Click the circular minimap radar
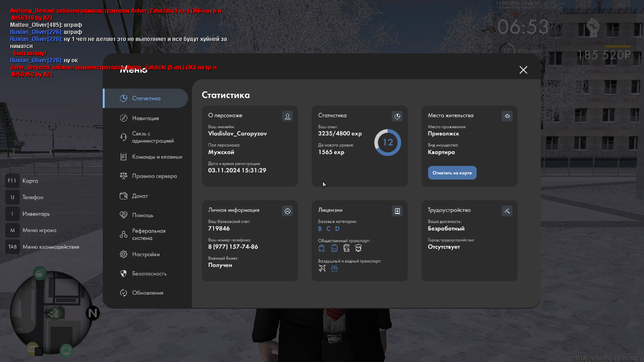 (51, 313)
